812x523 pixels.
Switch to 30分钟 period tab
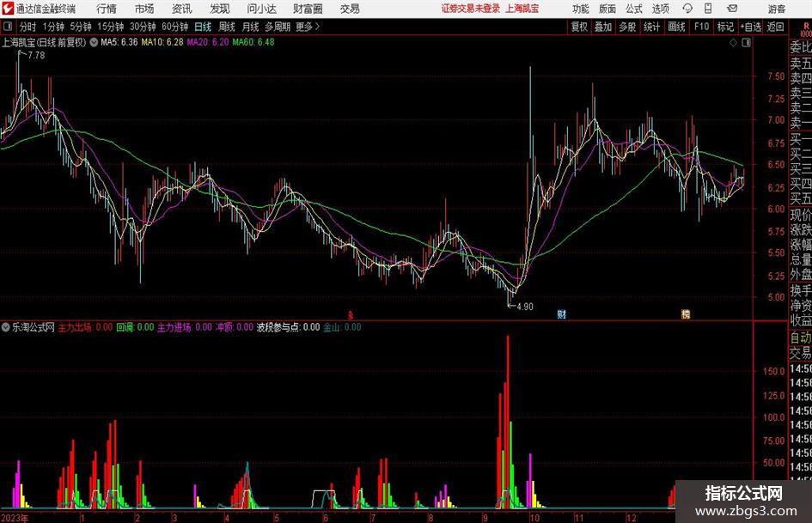(x=143, y=27)
